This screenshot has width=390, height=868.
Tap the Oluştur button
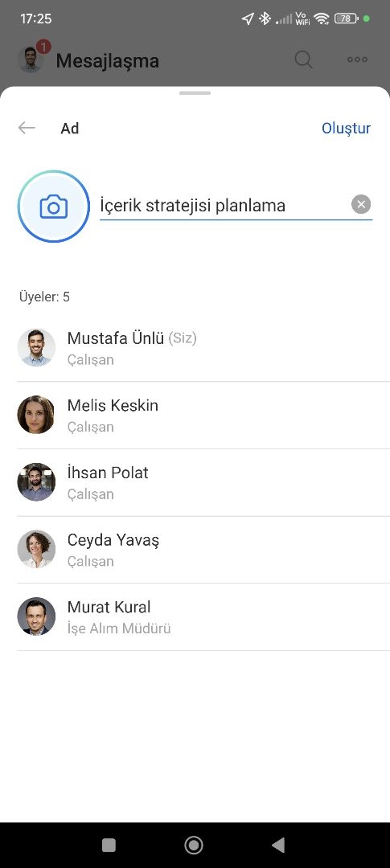pyautogui.click(x=347, y=129)
